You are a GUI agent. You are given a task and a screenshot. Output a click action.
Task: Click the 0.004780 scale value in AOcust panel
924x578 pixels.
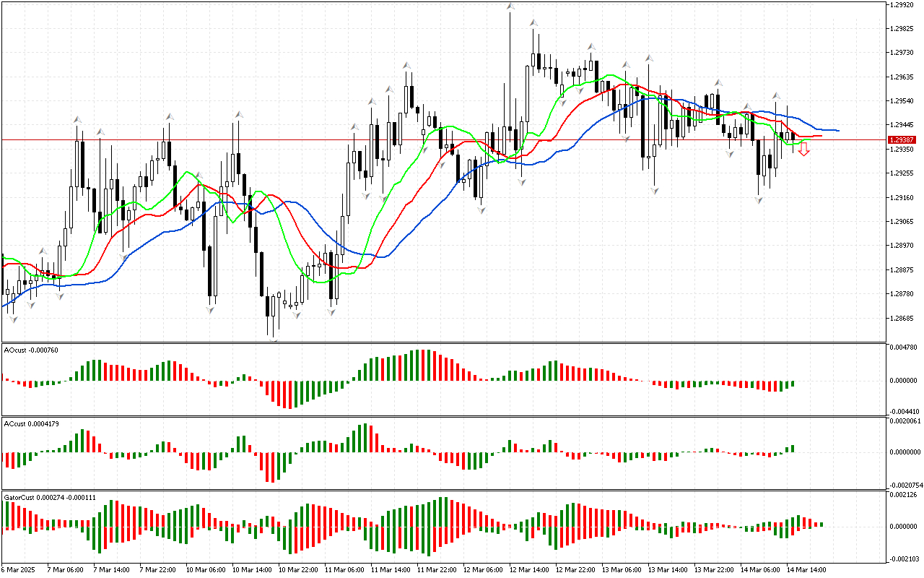905,348
